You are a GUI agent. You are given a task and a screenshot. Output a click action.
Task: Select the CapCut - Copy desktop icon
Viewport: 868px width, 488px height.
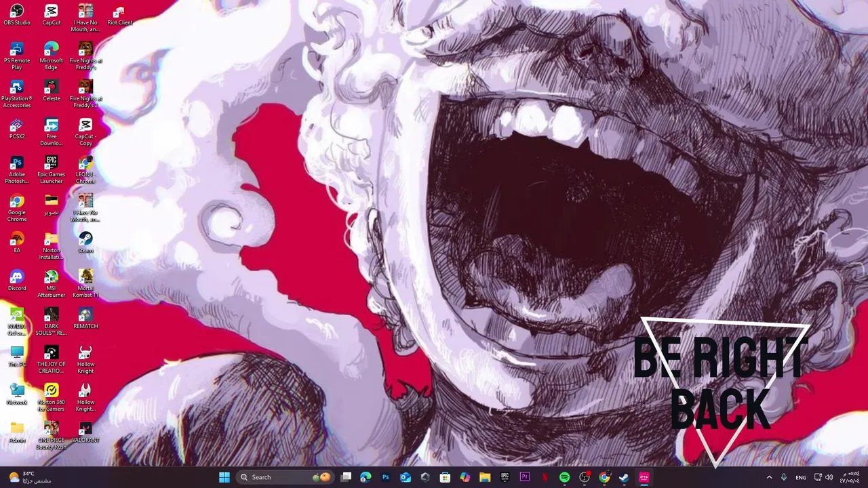coord(85,131)
